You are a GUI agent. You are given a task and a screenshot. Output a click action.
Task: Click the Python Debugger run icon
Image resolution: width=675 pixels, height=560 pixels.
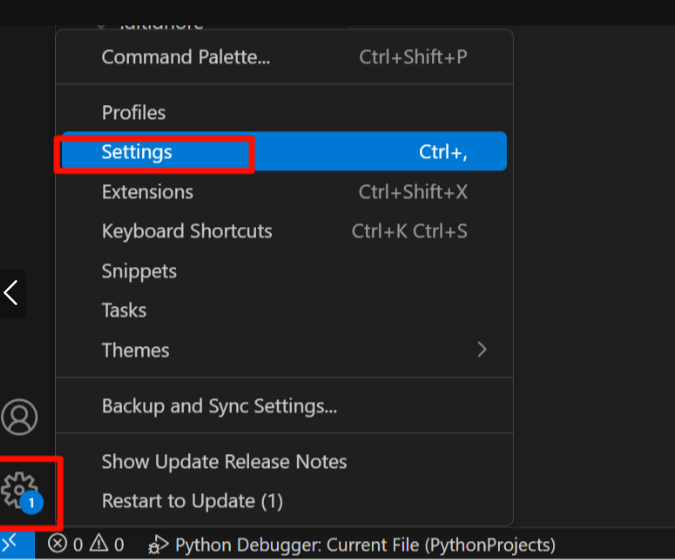(x=158, y=545)
